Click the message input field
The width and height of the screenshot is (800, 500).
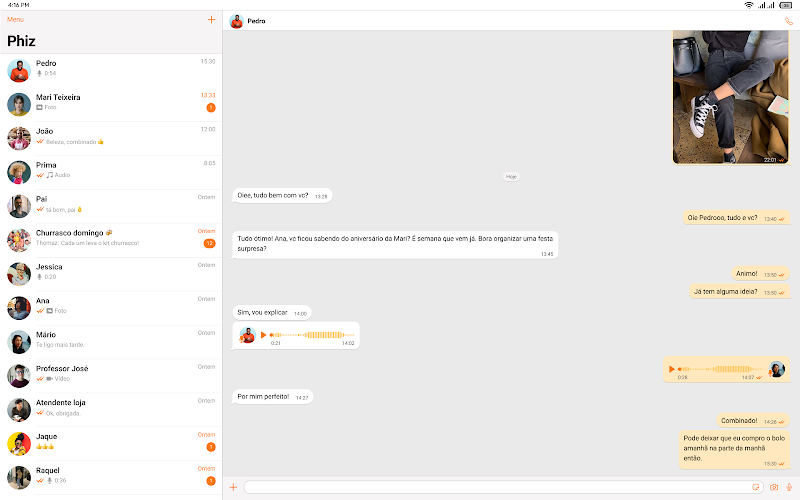pyautogui.click(x=503, y=487)
